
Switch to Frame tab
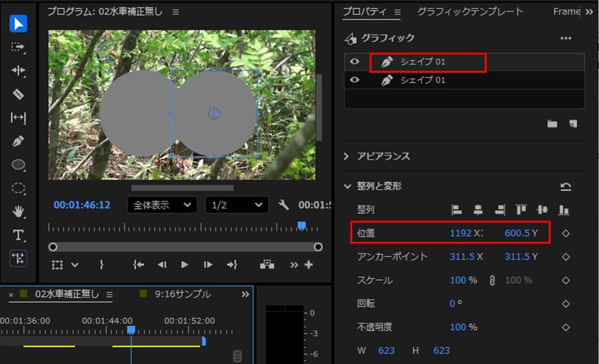point(567,12)
